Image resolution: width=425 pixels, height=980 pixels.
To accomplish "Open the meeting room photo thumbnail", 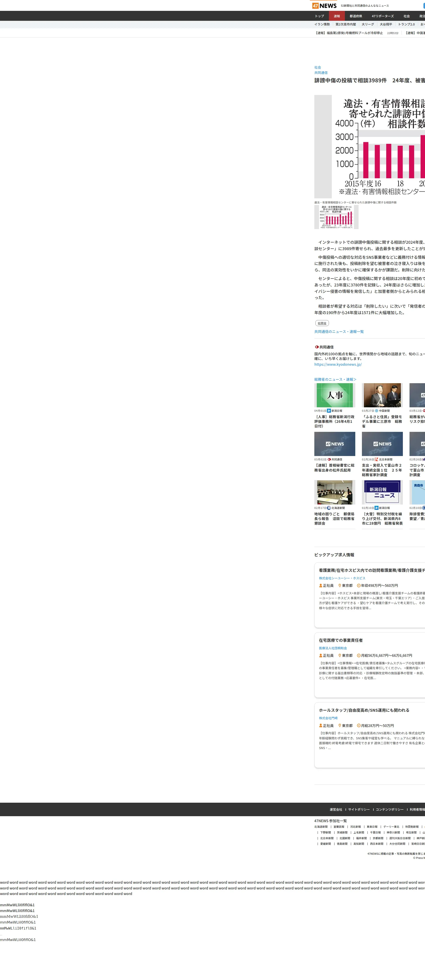I will pos(335,492).
